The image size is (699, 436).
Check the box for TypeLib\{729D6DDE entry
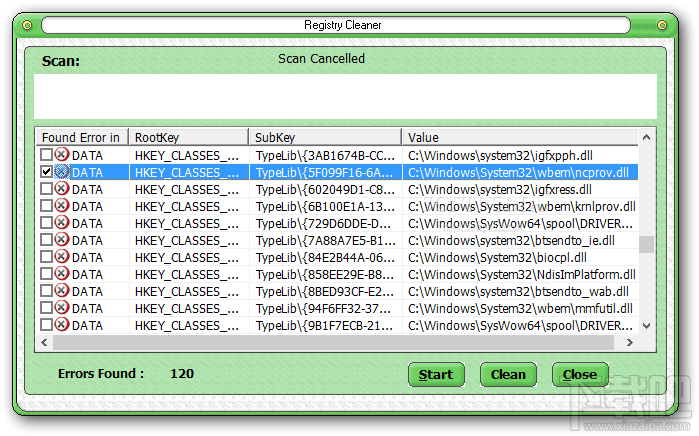[x=46, y=222]
